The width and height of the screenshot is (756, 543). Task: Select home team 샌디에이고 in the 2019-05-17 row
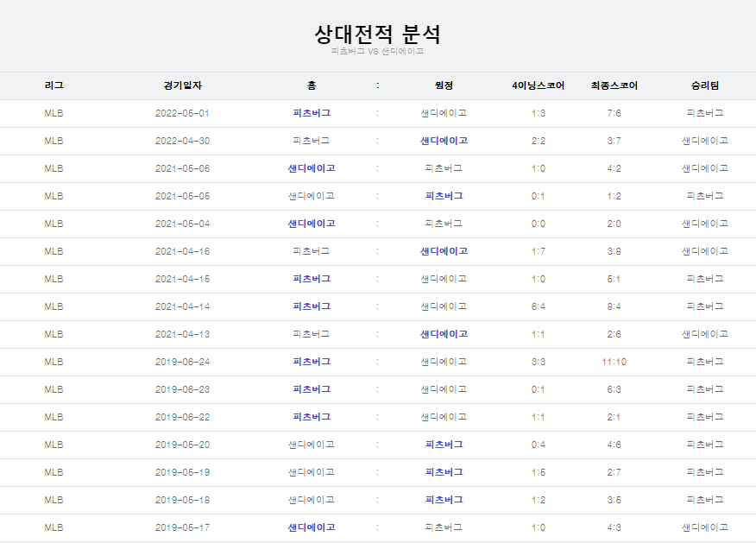tap(312, 527)
